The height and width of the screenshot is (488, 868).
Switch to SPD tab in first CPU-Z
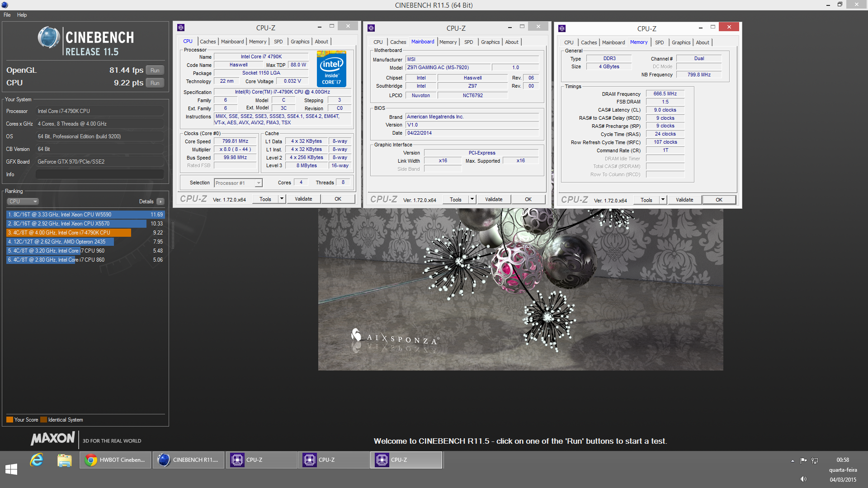click(x=278, y=42)
